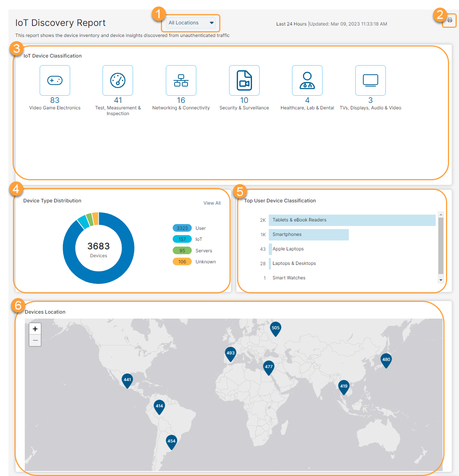Image resolution: width=459 pixels, height=476 pixels.
Task: Select the Healthcare, Lab & Dental icon
Action: [307, 80]
